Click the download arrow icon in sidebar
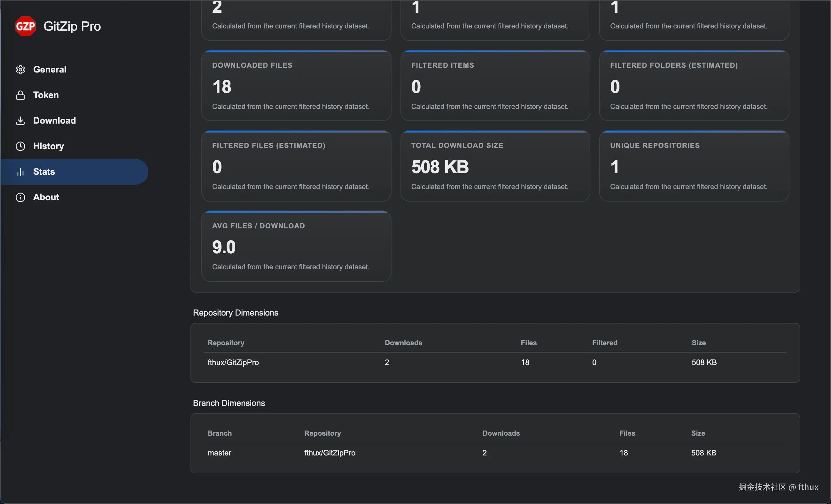The height and width of the screenshot is (504, 831). pos(20,121)
